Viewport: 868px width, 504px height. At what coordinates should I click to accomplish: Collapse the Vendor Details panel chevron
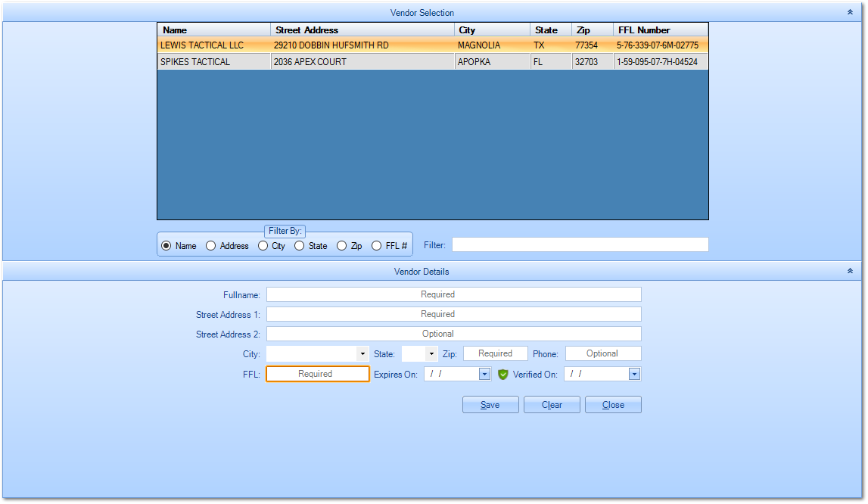click(x=850, y=271)
